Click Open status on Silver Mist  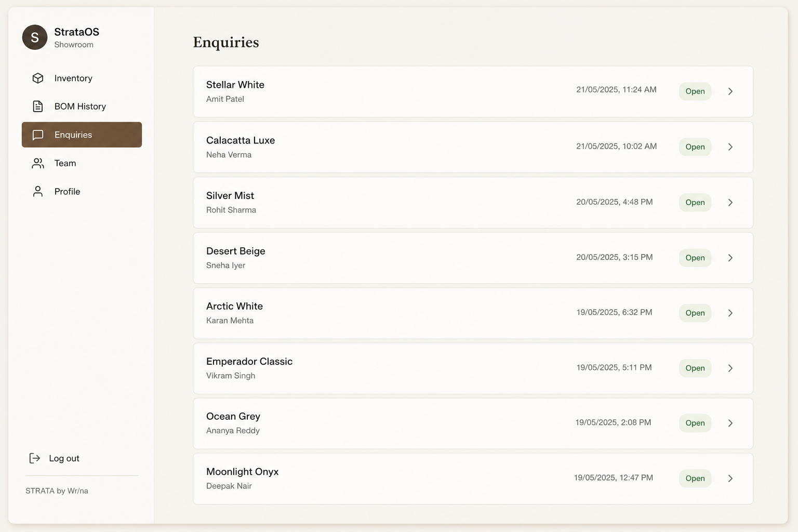pyautogui.click(x=695, y=203)
